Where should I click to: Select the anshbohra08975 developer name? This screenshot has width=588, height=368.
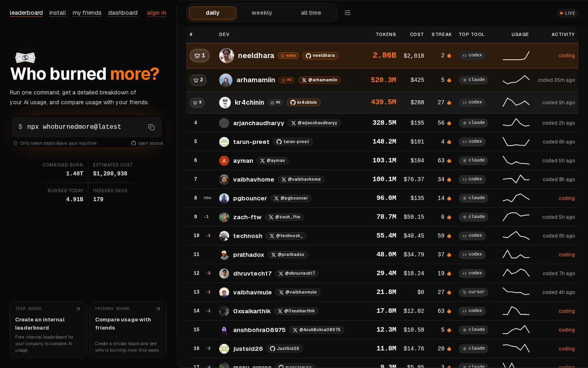(x=259, y=330)
